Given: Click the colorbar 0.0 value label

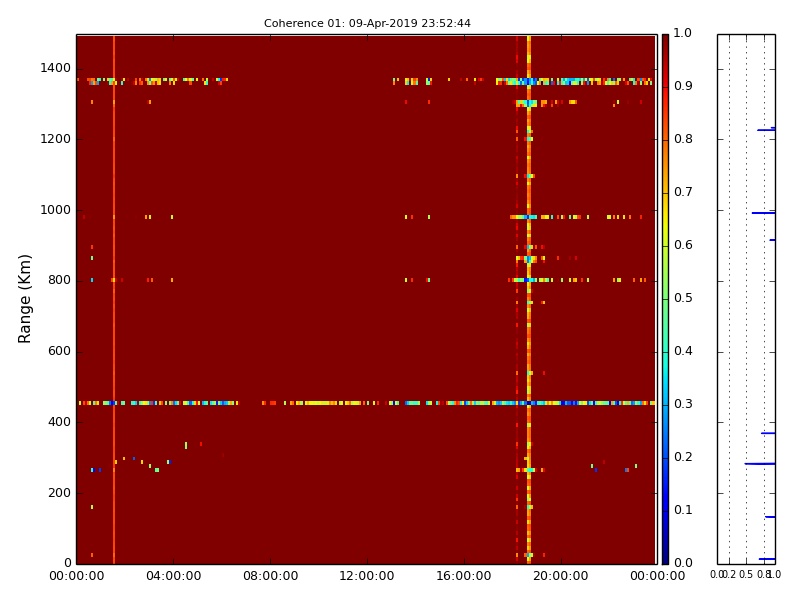Looking at the screenshot, I should coord(683,563).
